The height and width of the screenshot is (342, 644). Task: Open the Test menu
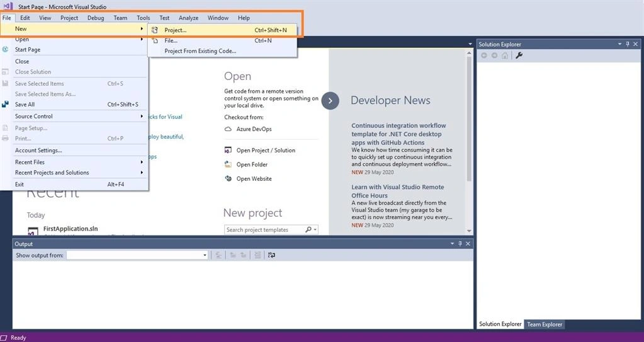(164, 18)
